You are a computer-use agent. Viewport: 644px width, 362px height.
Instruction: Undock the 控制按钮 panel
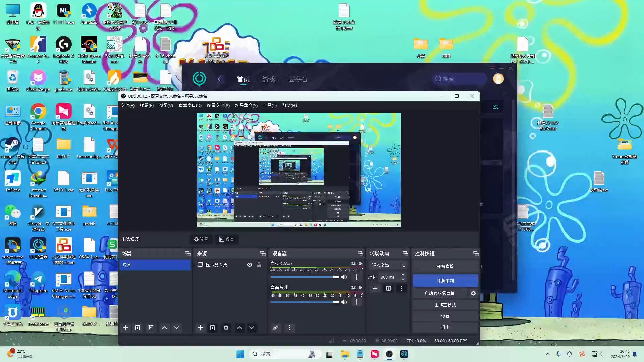coord(476,253)
